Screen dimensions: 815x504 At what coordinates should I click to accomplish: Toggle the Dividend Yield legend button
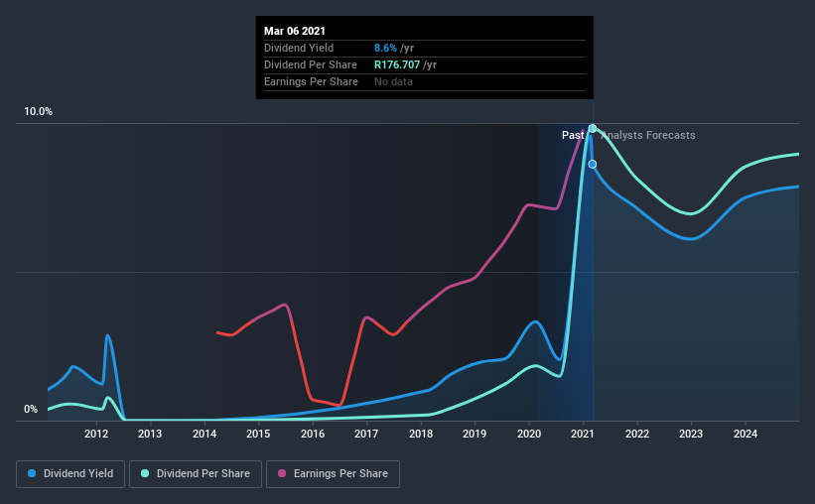tap(70, 474)
